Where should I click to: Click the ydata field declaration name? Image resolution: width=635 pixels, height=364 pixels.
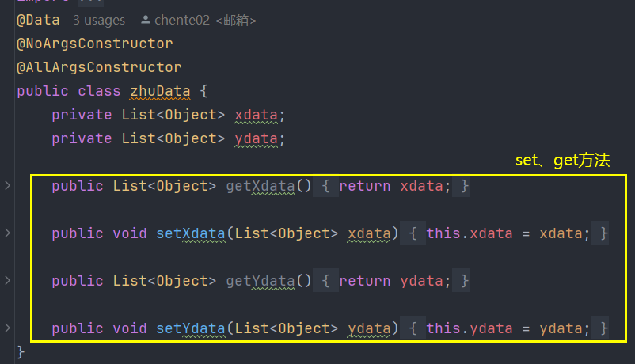click(x=256, y=138)
